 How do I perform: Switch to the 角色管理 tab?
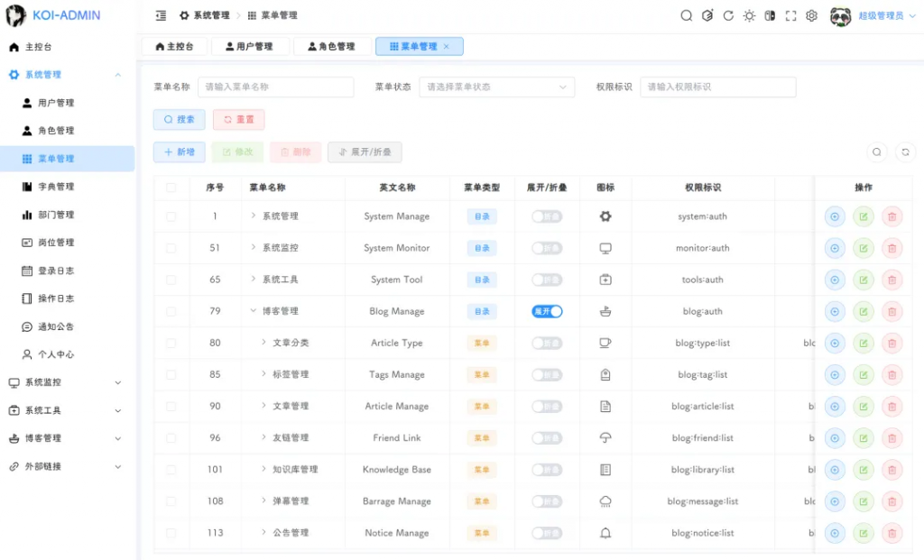[x=332, y=47]
